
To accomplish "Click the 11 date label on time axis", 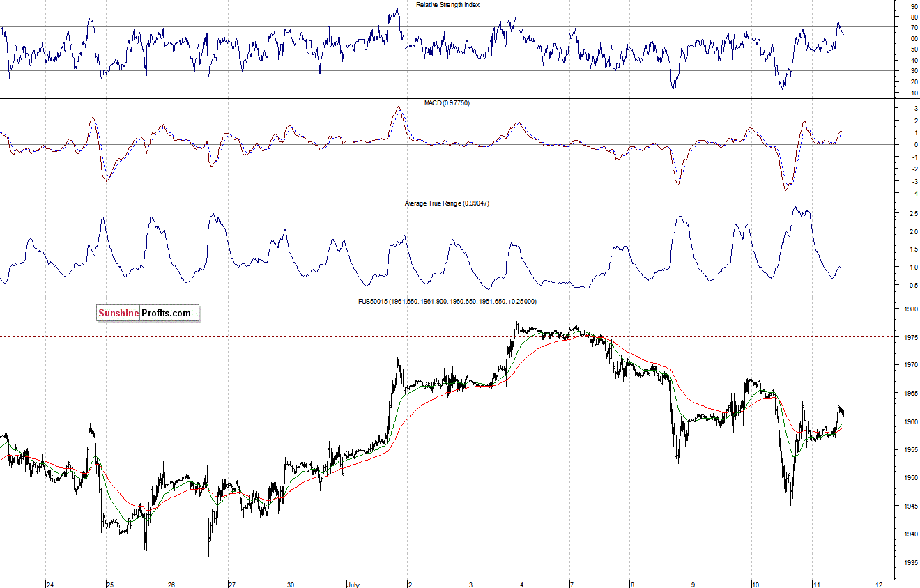I will (x=818, y=584).
